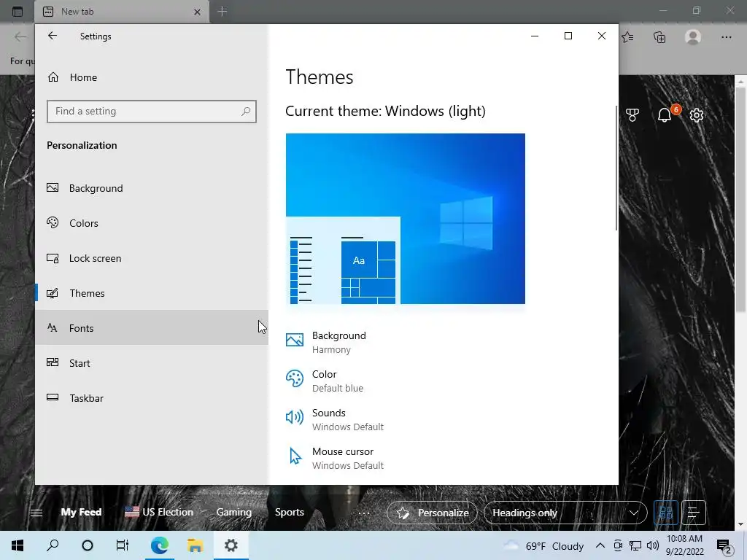747x560 pixels.
Task: Open Settings Home page
Action: pyautogui.click(x=152, y=77)
